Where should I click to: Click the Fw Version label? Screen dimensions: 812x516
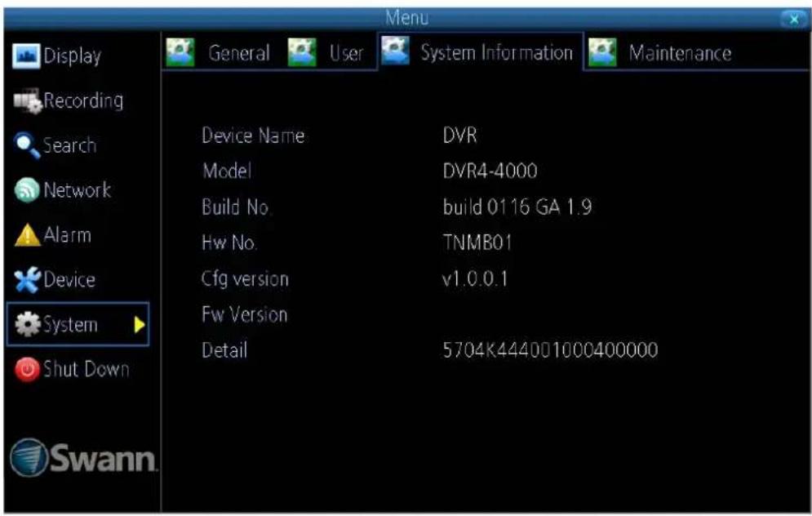coord(245,314)
